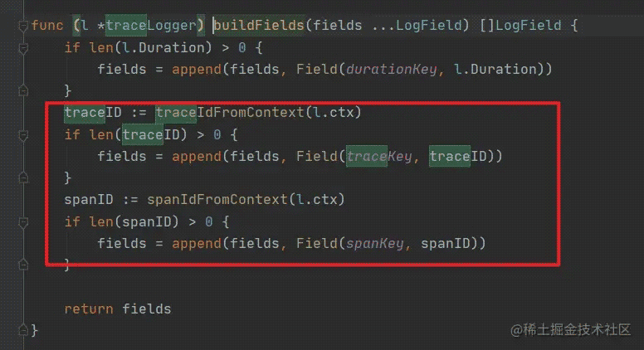The height and width of the screenshot is (350, 644).
Task: Collapse the buildFields function fold marker
Action: 23,27
